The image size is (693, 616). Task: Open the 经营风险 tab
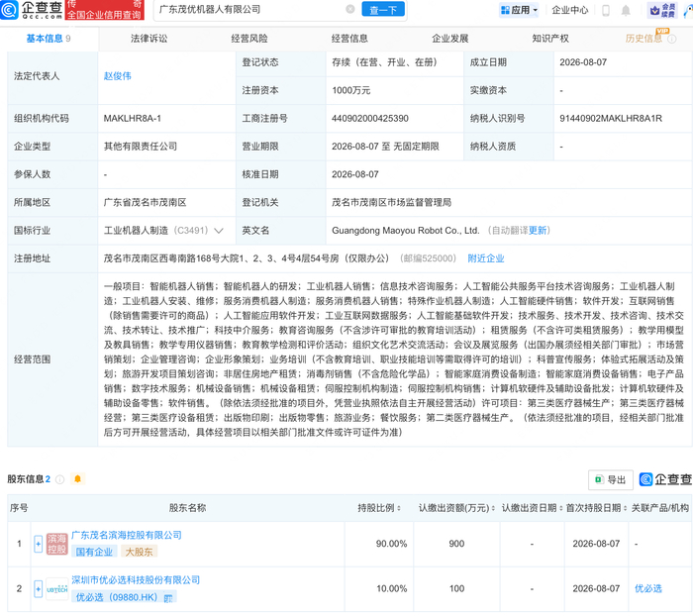point(249,39)
